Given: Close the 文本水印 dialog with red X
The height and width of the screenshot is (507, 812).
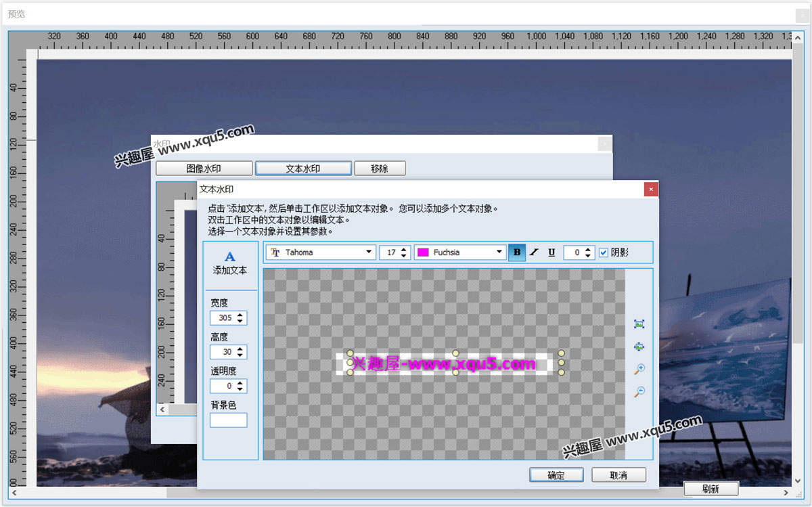Looking at the screenshot, I should coord(650,190).
